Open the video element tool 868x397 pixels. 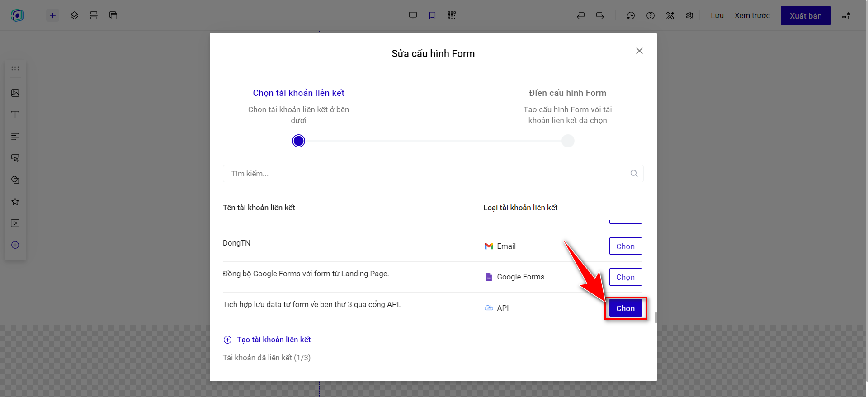pos(15,223)
